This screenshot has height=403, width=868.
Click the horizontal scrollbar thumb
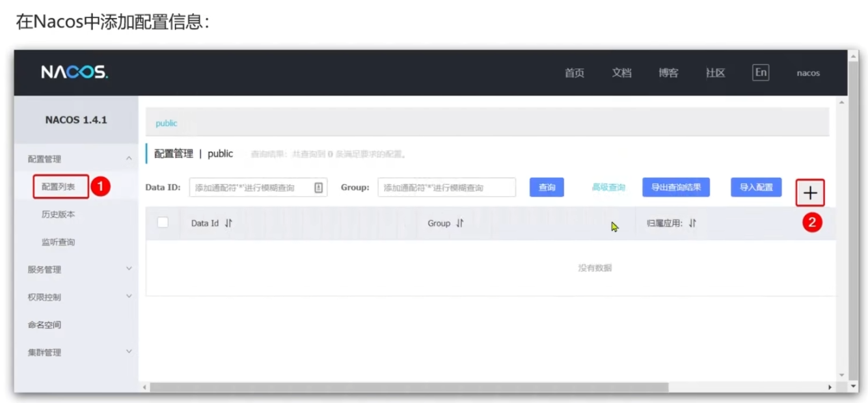coord(409,387)
